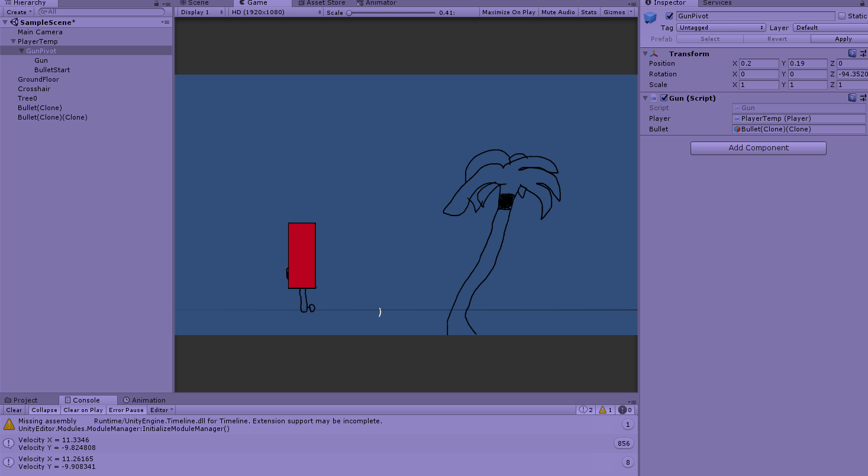Viewport: 868px width, 476px height.
Task: Collapse the Transform component foldout
Action: [645, 53]
